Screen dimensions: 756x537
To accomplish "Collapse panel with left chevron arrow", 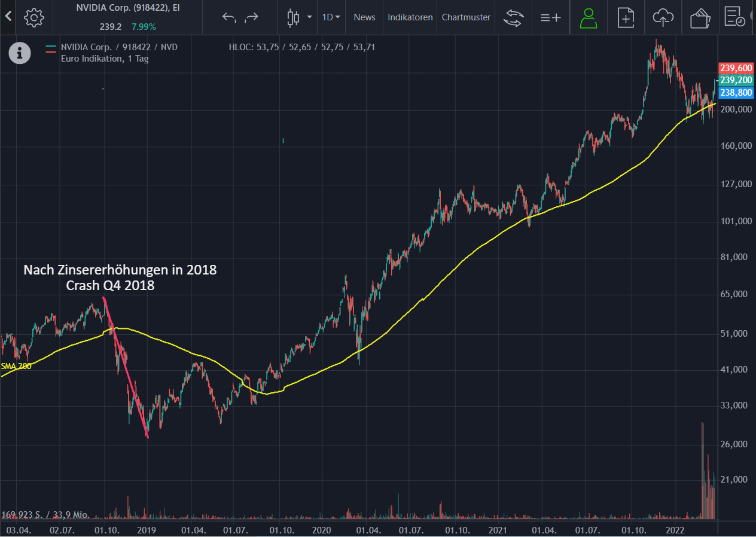I will pyautogui.click(x=8, y=17).
